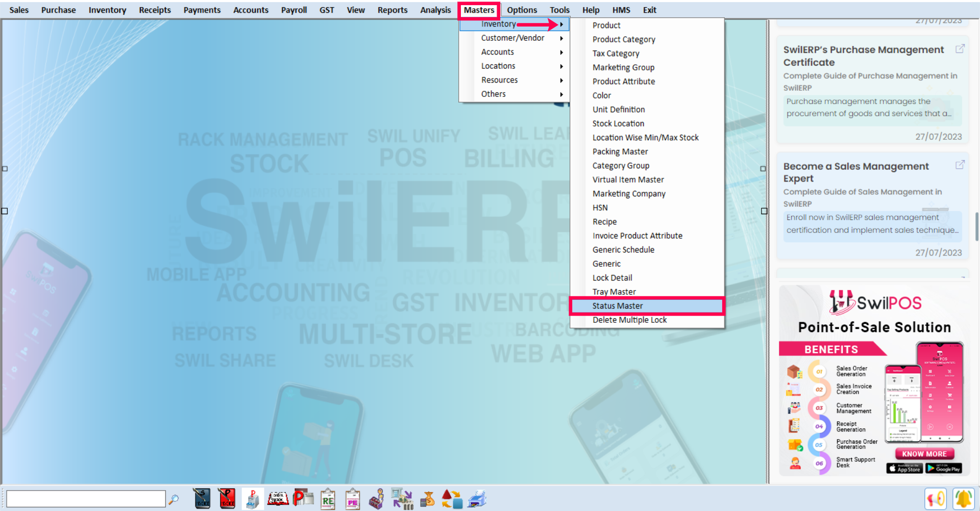
Task: Click Exit in the menu bar
Action: (x=649, y=10)
